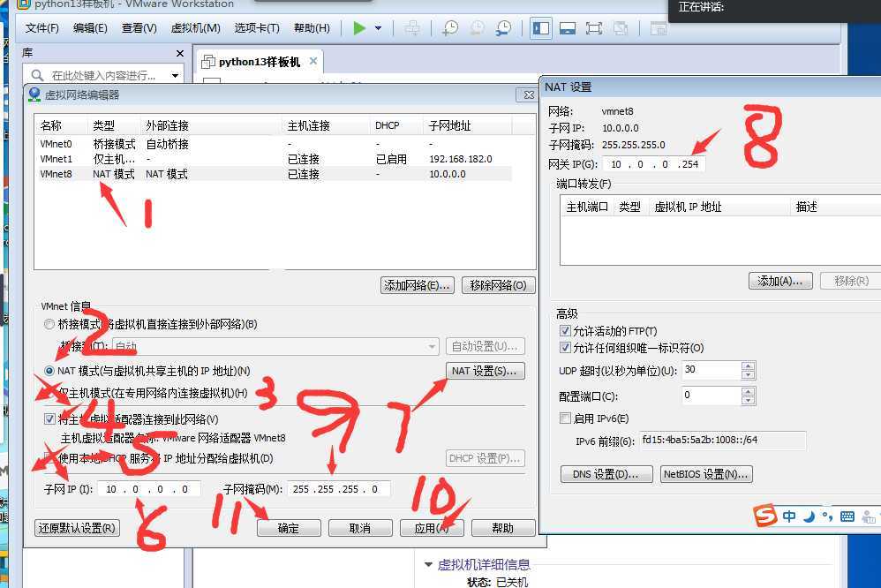Click the moon icon on IME bar
This screenshot has width=881, height=588.
[809, 516]
